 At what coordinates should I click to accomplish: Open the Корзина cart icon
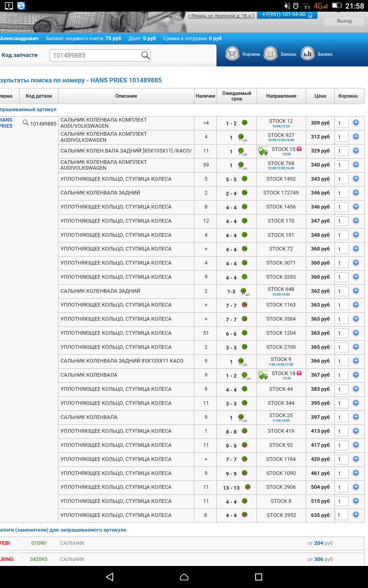tap(232, 54)
